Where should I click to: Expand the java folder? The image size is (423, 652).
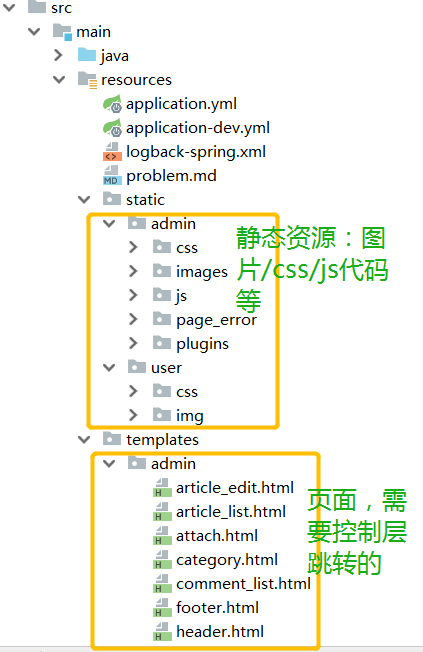click(59, 55)
